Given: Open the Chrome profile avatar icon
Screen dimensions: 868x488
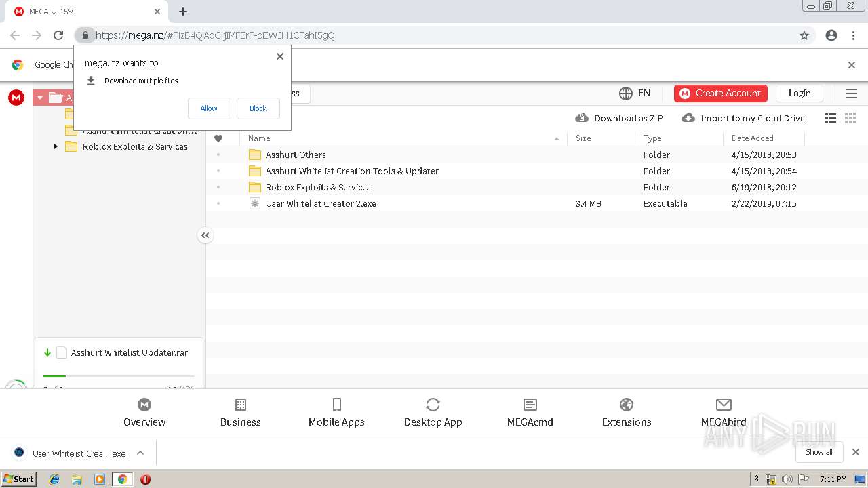Looking at the screenshot, I should (831, 35).
